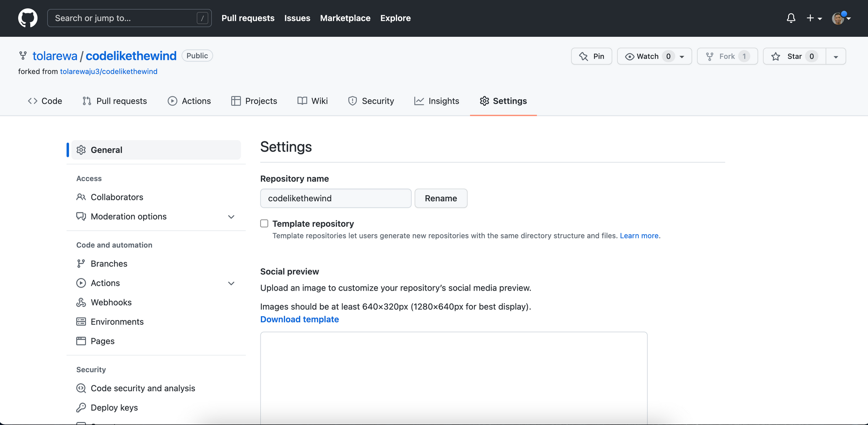
Task: Switch to the Wiki tab
Action: tap(312, 101)
